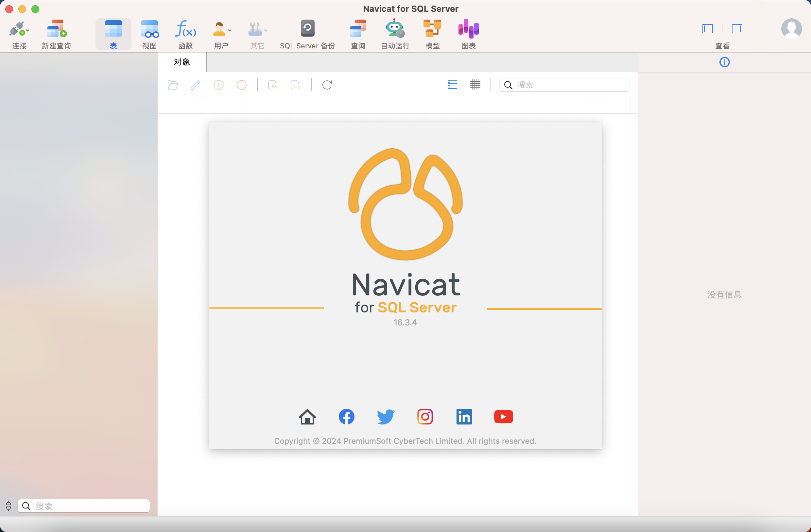This screenshot has height=532, width=811.
Task: Click the connection filter icon beside sidebar search
Action: pos(9,506)
